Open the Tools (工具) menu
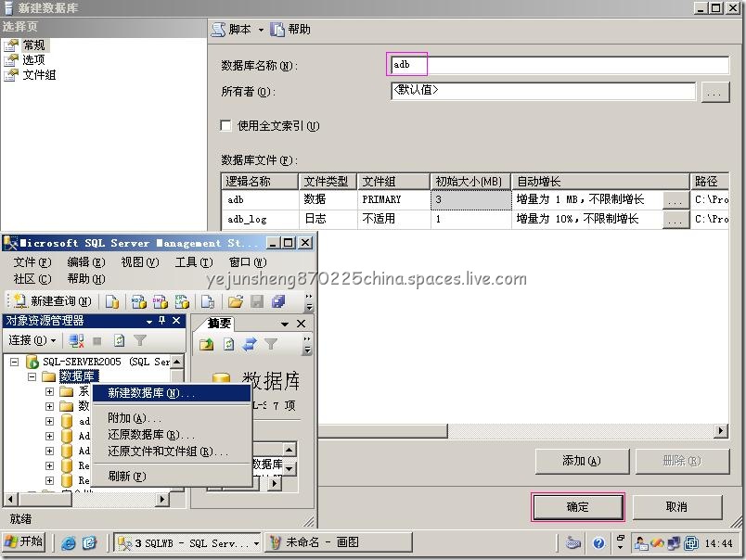 pos(194,262)
